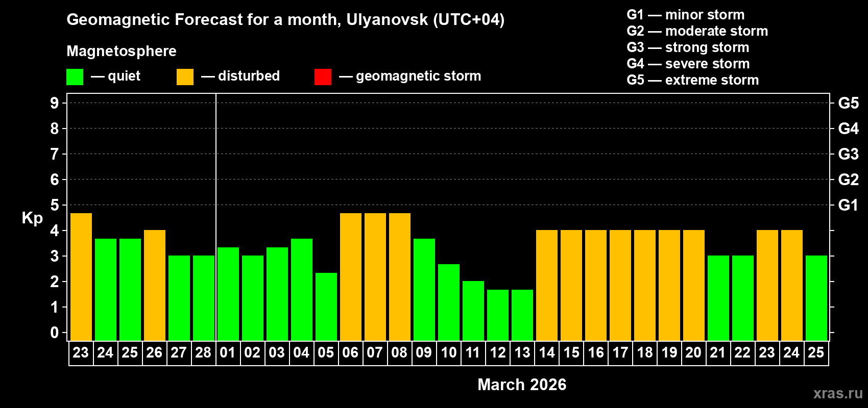Click the 'March 2026' month label

click(522, 385)
